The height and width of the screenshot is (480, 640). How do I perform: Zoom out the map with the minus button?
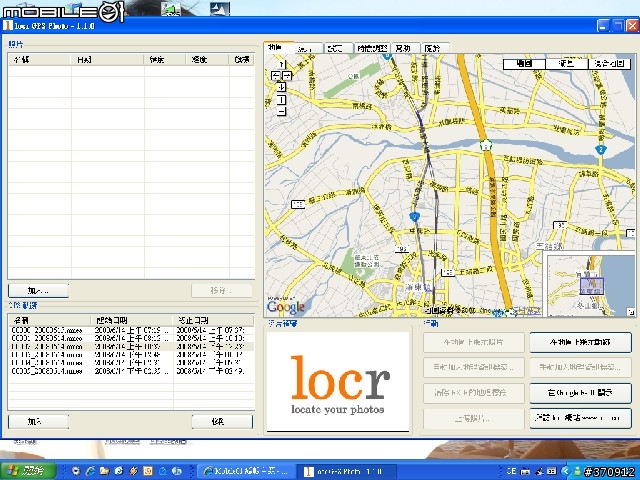pyautogui.click(x=282, y=111)
